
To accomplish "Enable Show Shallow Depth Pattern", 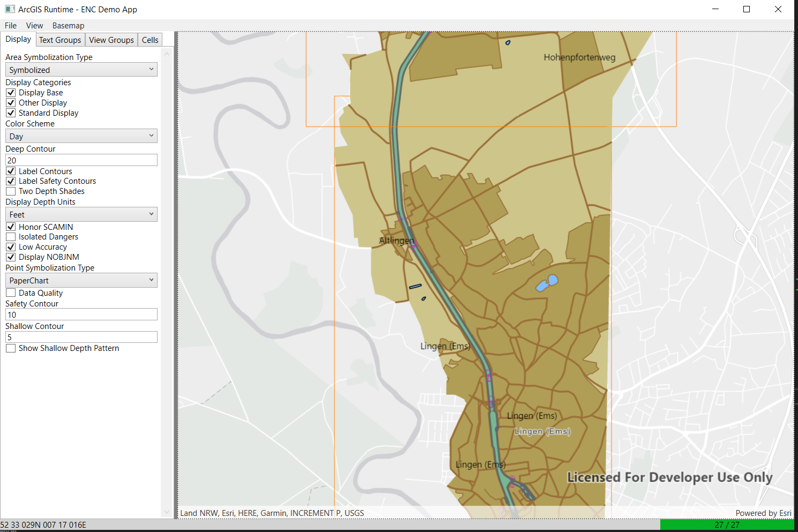I will pos(11,348).
